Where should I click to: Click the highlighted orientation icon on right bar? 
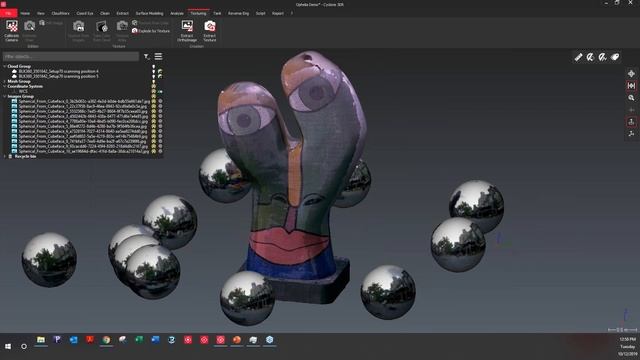point(631,122)
